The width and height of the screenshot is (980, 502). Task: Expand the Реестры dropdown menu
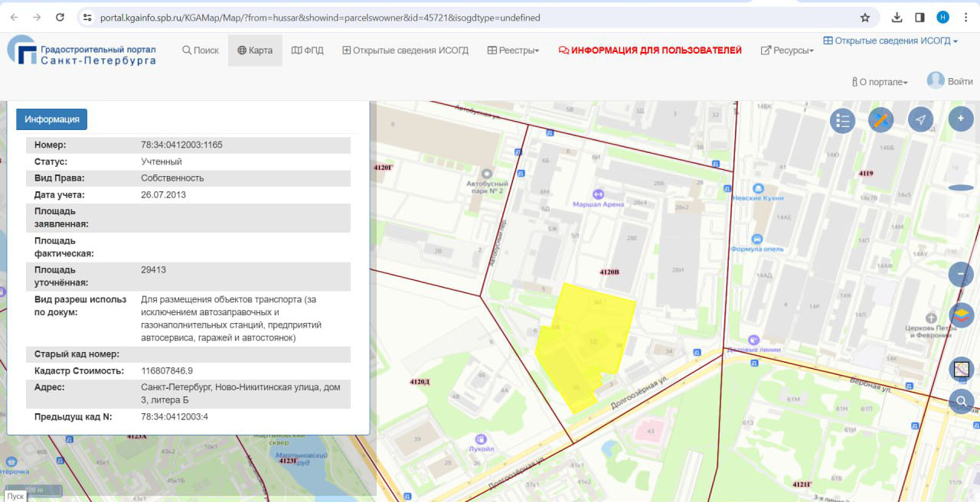[513, 51]
